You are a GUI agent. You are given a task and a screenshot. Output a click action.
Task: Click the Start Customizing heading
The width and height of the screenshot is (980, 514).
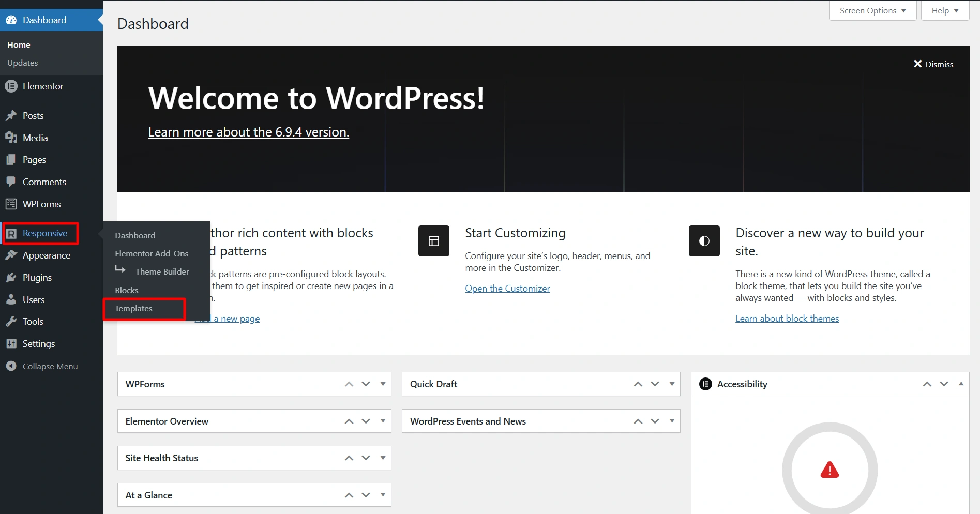pyautogui.click(x=515, y=233)
